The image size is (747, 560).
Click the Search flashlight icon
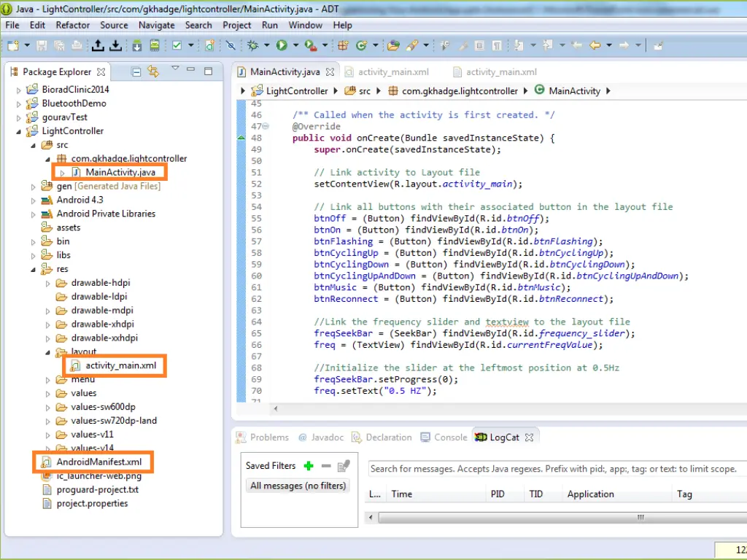pos(412,46)
